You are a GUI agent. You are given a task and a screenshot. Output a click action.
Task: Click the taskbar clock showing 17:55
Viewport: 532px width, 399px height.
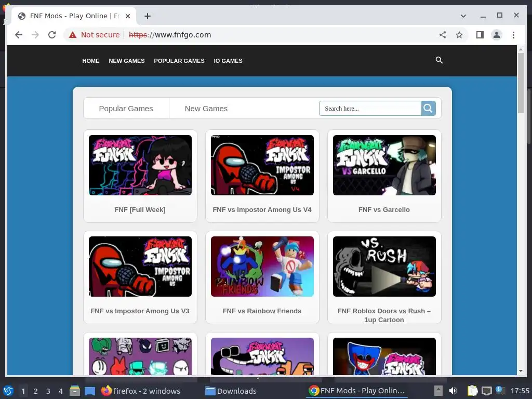(x=520, y=391)
